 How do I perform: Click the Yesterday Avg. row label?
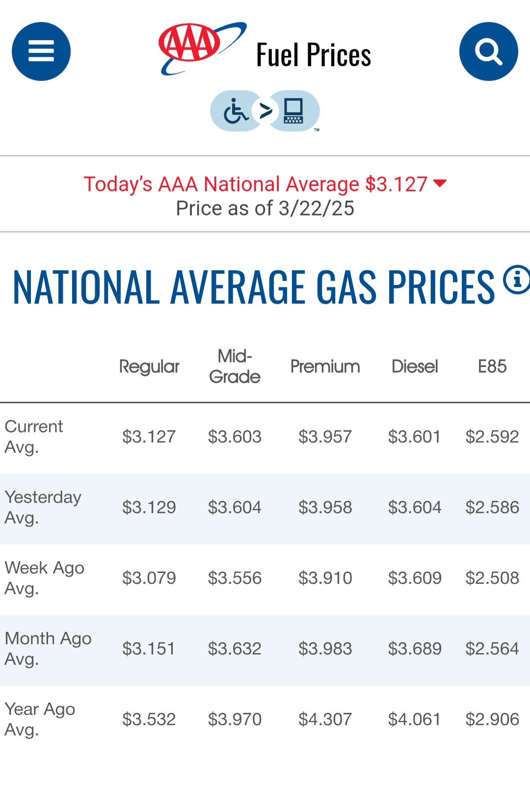pos(43,507)
